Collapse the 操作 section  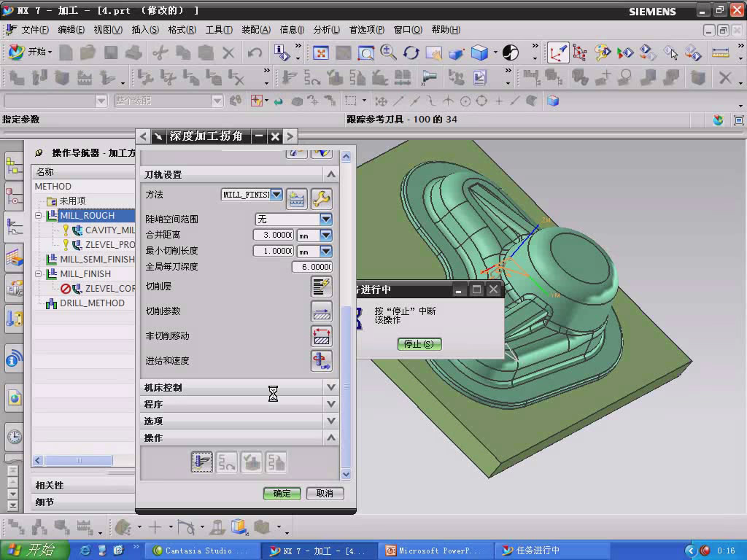pyautogui.click(x=331, y=437)
